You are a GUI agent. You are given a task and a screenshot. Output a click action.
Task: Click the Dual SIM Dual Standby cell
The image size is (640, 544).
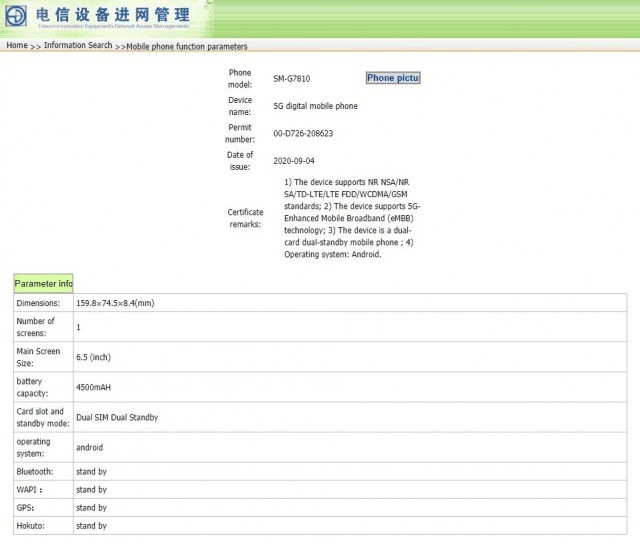click(x=117, y=417)
